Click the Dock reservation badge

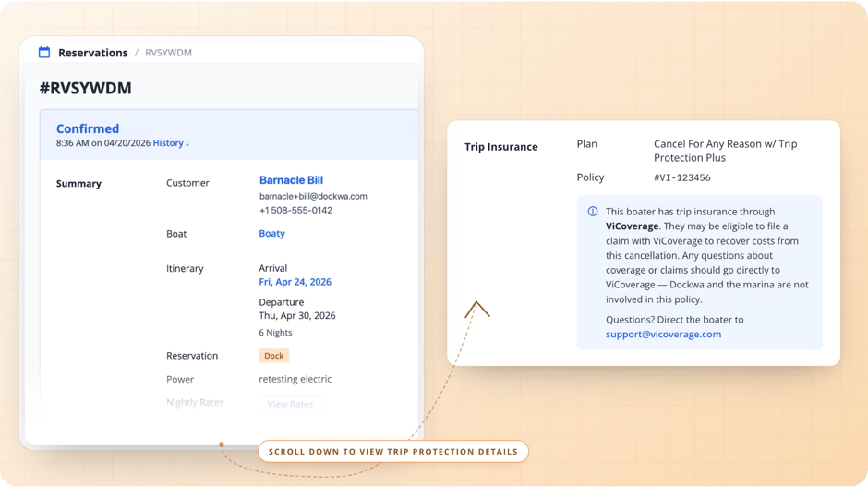[x=273, y=356]
